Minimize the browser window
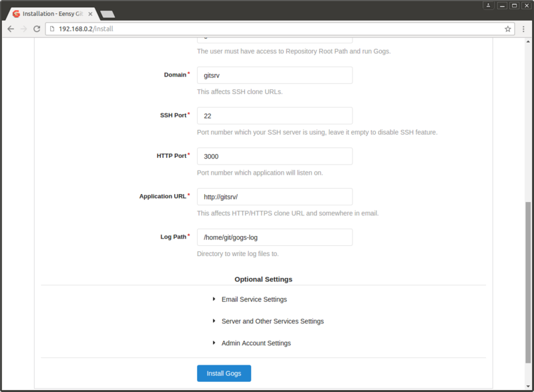Image resolution: width=534 pixels, height=392 pixels. pyautogui.click(x=502, y=5)
